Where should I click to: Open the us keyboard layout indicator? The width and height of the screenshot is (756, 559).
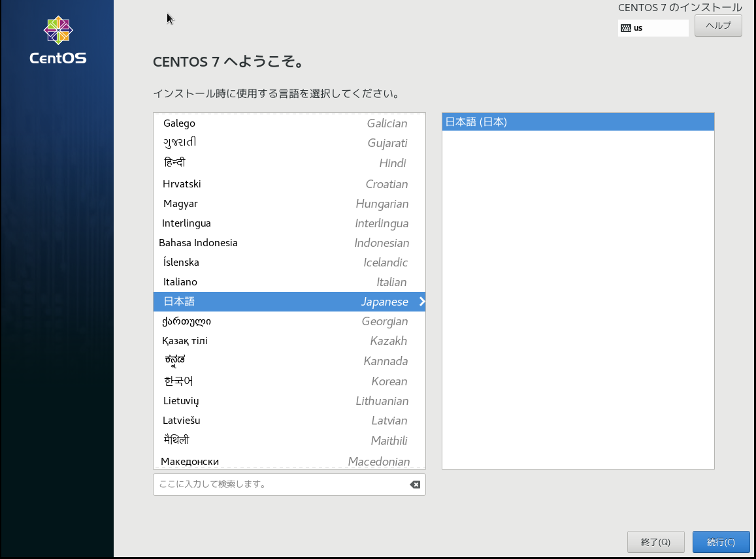pos(653,28)
